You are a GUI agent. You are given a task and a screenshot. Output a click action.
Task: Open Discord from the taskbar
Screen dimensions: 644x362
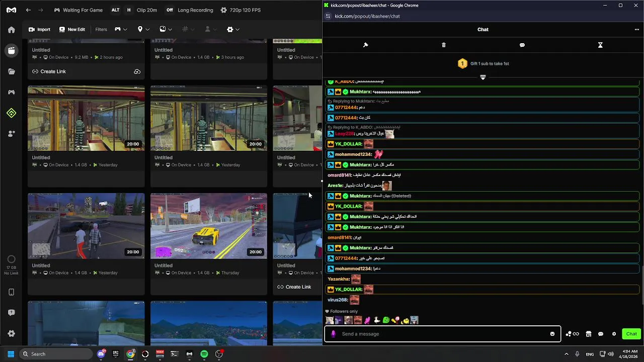tap(101, 354)
